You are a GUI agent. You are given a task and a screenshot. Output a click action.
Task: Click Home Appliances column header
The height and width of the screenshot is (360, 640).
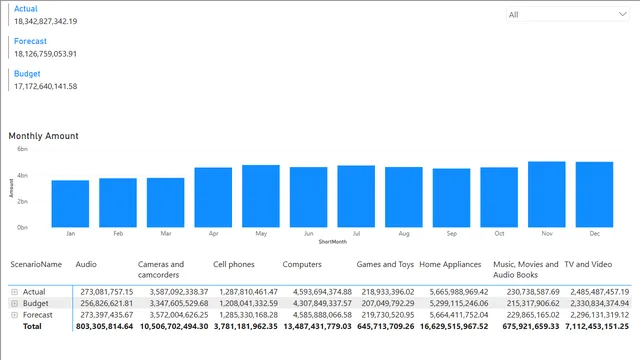coord(450,264)
